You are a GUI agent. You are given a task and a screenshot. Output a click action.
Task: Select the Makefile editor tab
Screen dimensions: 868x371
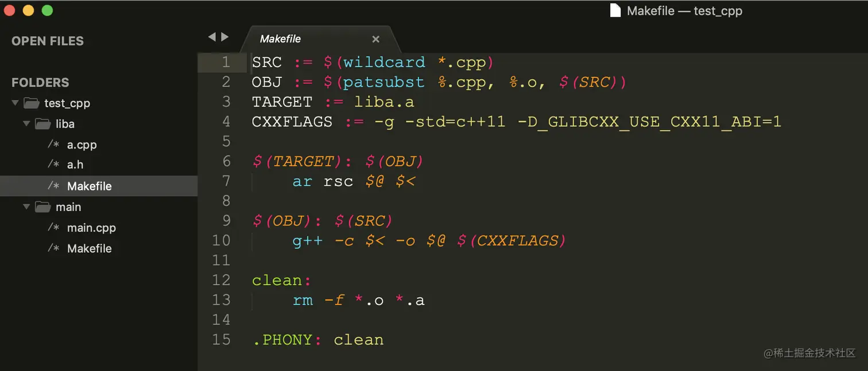coord(320,39)
